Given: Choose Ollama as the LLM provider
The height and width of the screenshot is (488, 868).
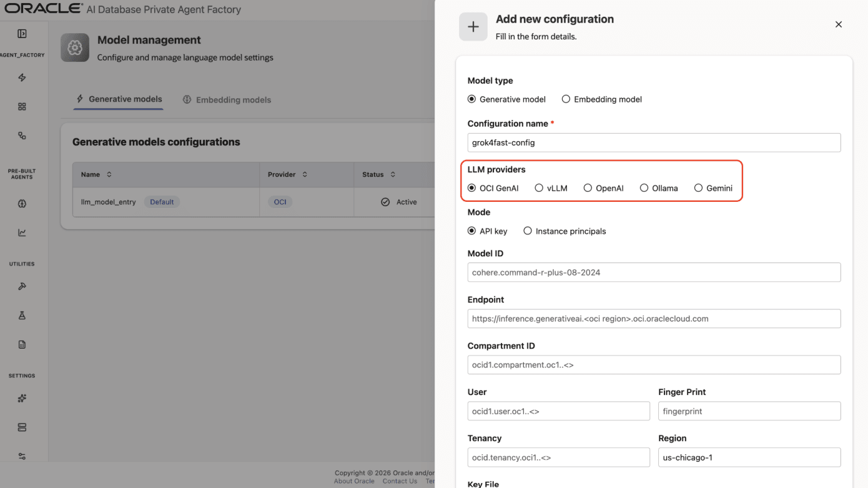Looking at the screenshot, I should coord(644,188).
